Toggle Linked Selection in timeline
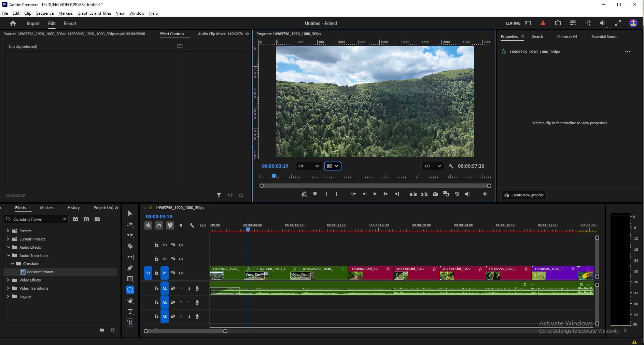Viewport: 644px width, 345px height. (x=170, y=225)
